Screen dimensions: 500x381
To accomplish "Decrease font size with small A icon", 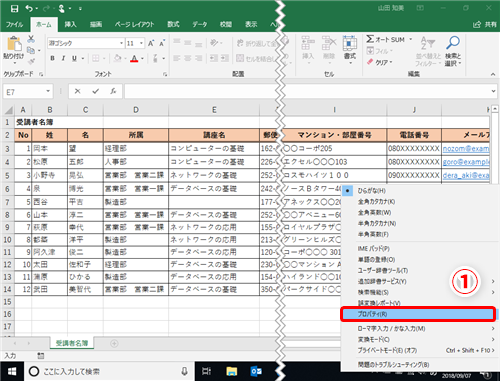I will [162, 43].
